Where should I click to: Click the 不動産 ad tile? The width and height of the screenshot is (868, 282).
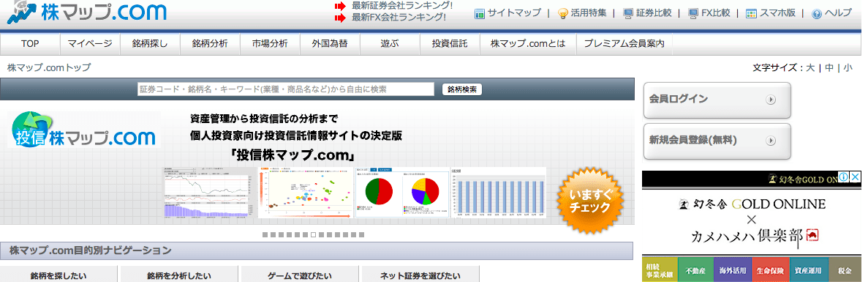(x=696, y=270)
